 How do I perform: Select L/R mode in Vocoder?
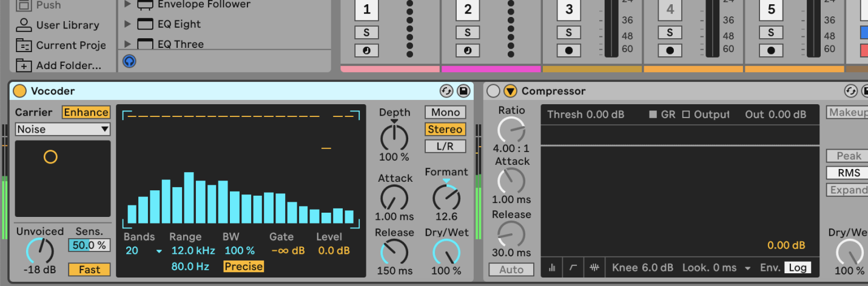coord(446,146)
